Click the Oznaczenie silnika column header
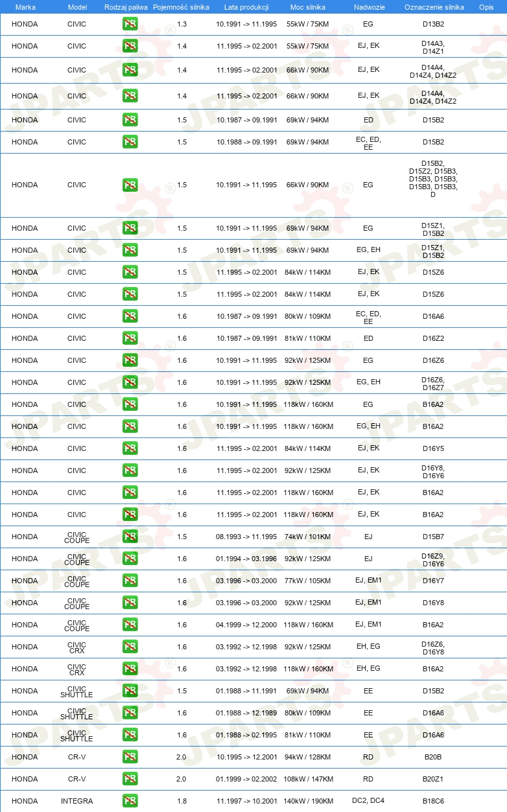 pyautogui.click(x=434, y=7)
